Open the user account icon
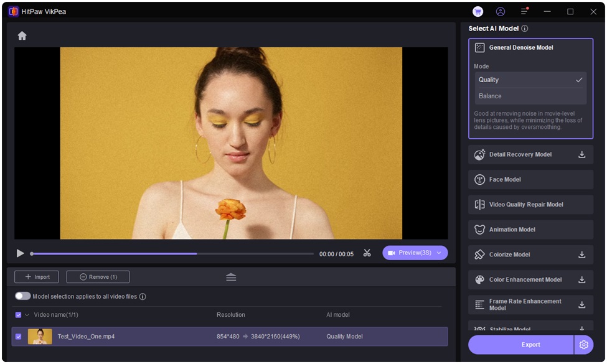The height and width of the screenshot is (364, 607). (501, 11)
